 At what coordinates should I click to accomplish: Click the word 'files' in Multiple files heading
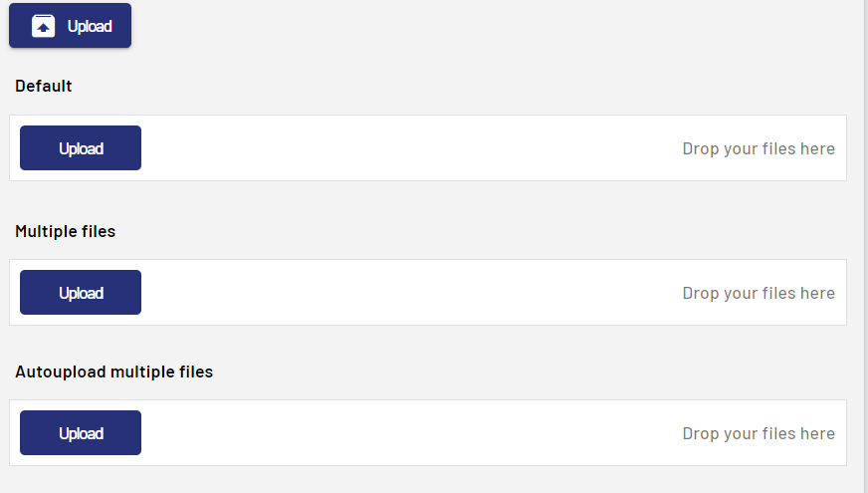coord(97,231)
